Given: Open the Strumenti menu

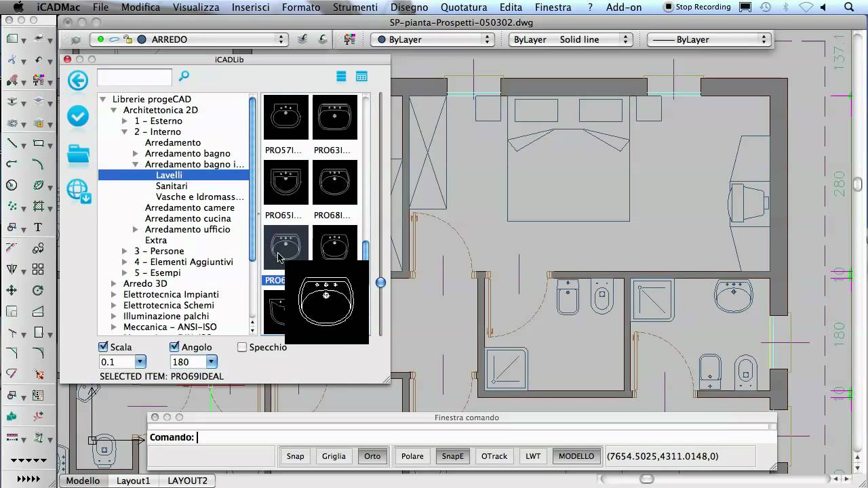Looking at the screenshot, I should pos(355,7).
